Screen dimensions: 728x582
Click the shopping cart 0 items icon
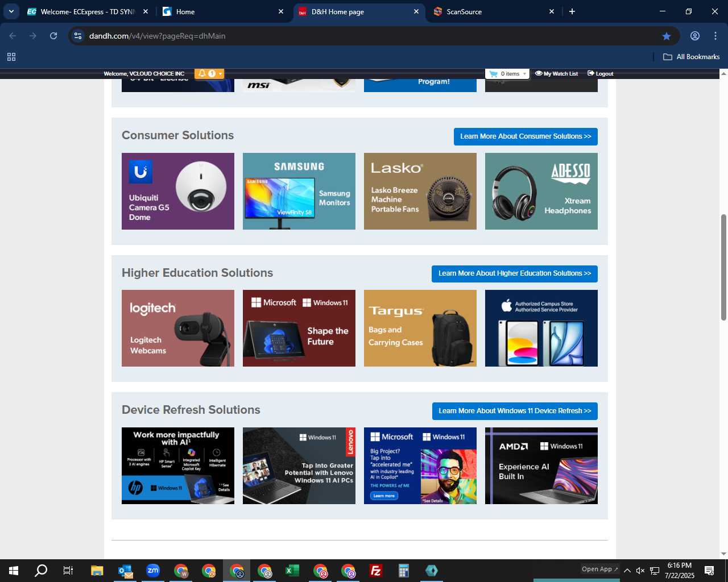[493, 74]
